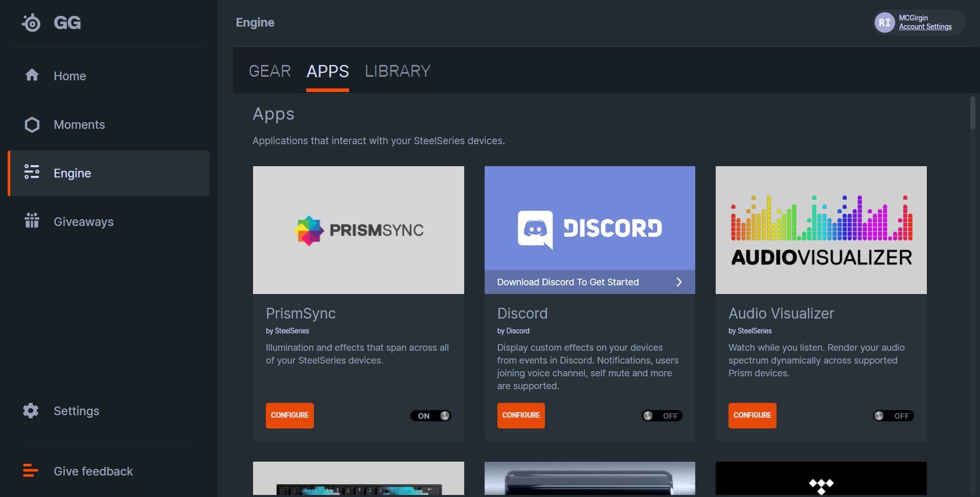Configure the Discord app
The height and width of the screenshot is (497, 980).
pos(521,415)
